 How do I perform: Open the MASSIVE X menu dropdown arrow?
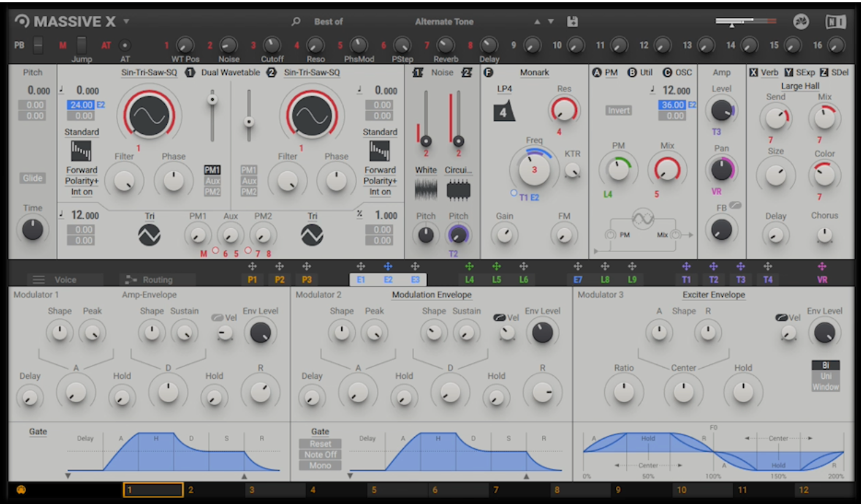[128, 20]
